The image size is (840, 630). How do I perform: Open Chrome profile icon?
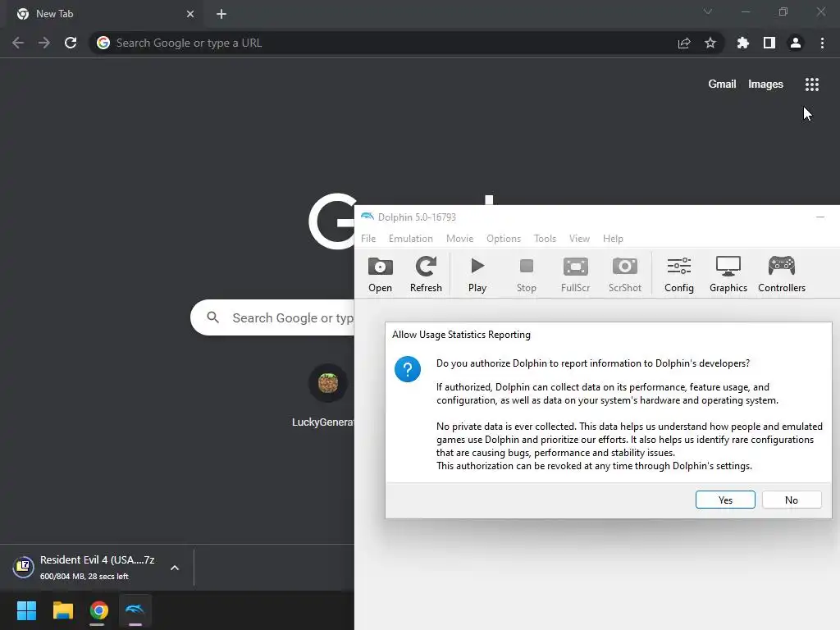coord(796,43)
